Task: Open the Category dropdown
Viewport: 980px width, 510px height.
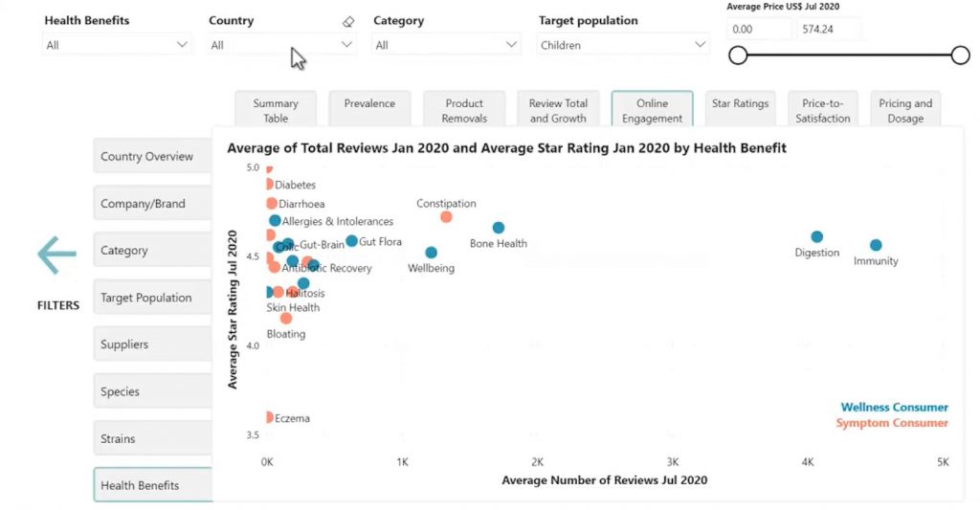Action: coord(446,45)
